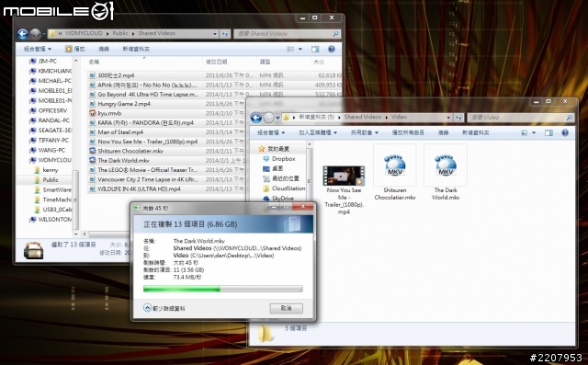The height and width of the screenshot is (365, 588).
Task: Select WDMYCLOUD in the network tree
Action: click(51, 160)
